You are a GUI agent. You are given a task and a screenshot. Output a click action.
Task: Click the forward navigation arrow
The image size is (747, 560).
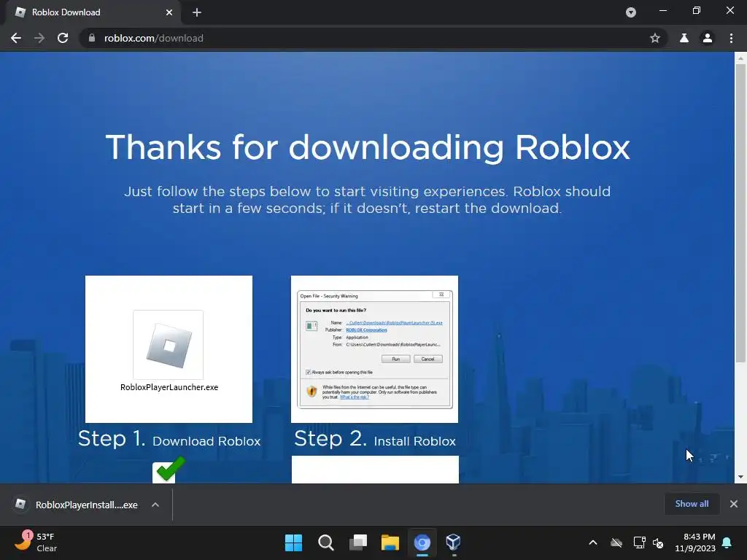pos(39,38)
